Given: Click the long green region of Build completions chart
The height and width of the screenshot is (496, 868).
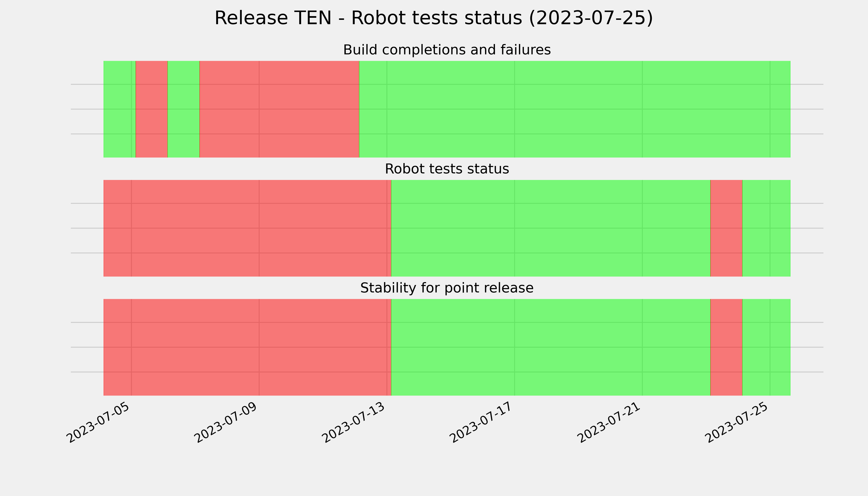Looking at the screenshot, I should click(575, 109).
